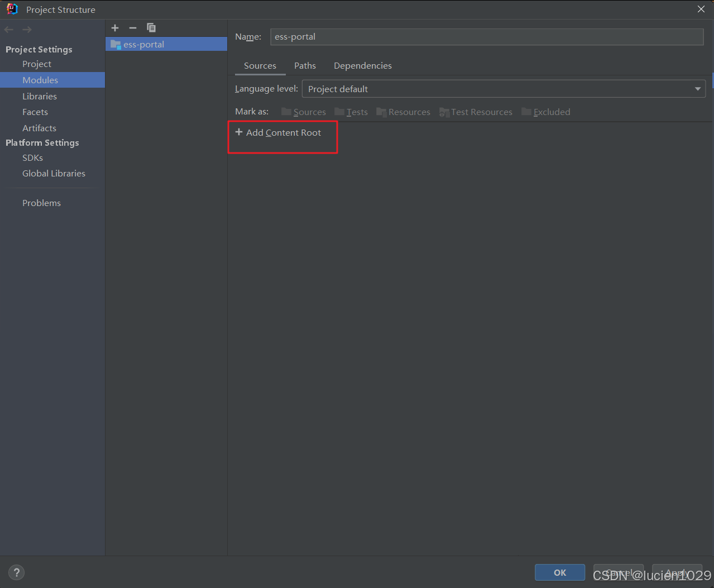Open Global Libraries settings
Viewport: 714px width, 588px height.
[x=52, y=174]
